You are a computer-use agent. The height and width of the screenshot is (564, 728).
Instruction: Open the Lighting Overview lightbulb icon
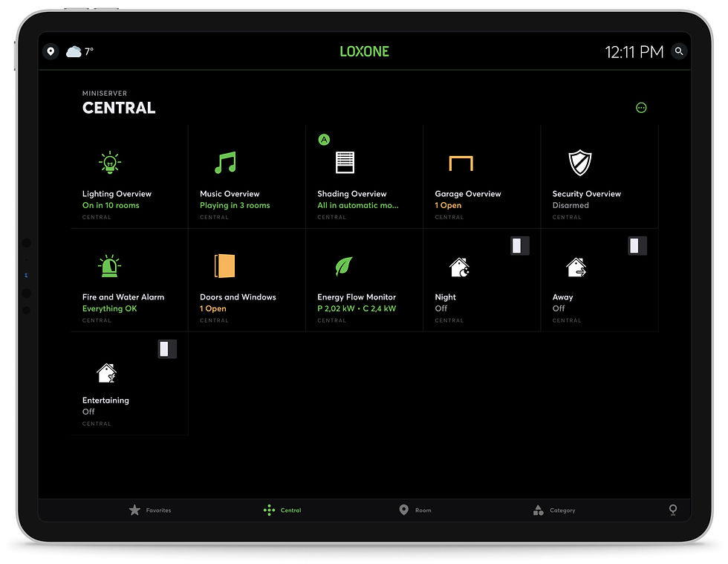[x=110, y=163]
